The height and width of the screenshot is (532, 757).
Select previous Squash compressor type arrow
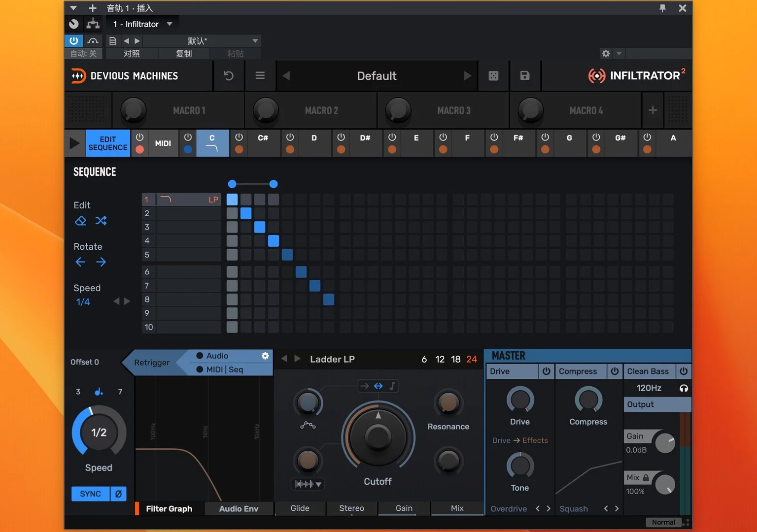pos(606,508)
